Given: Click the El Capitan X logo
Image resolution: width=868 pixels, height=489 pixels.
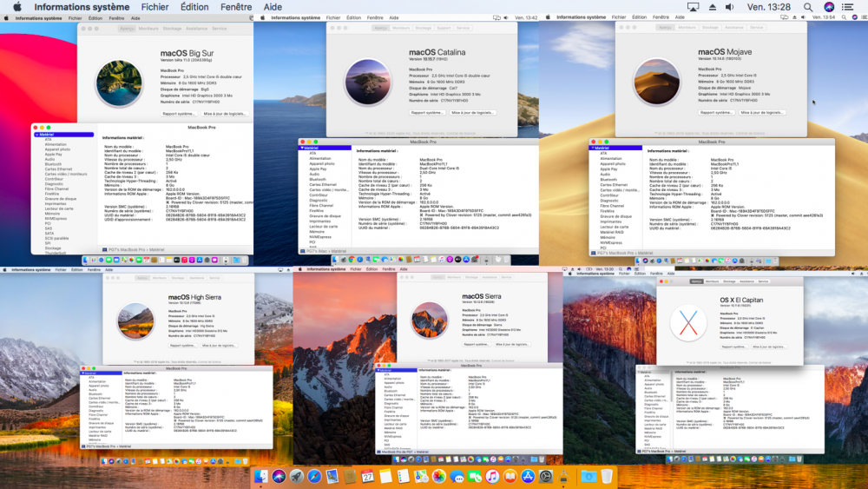Looking at the screenshot, I should [x=687, y=323].
